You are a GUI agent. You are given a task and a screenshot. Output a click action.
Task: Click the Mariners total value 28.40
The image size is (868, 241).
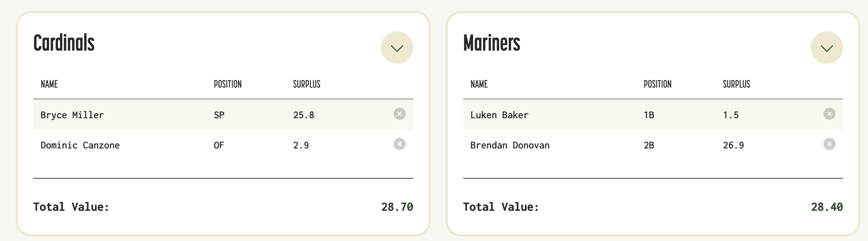coord(827,207)
